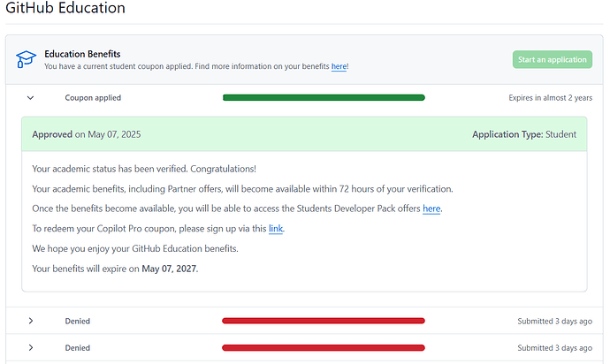This screenshot has height=364, width=610.
Task: Click 'We hope you enjoy' benefits line
Action: (x=135, y=248)
